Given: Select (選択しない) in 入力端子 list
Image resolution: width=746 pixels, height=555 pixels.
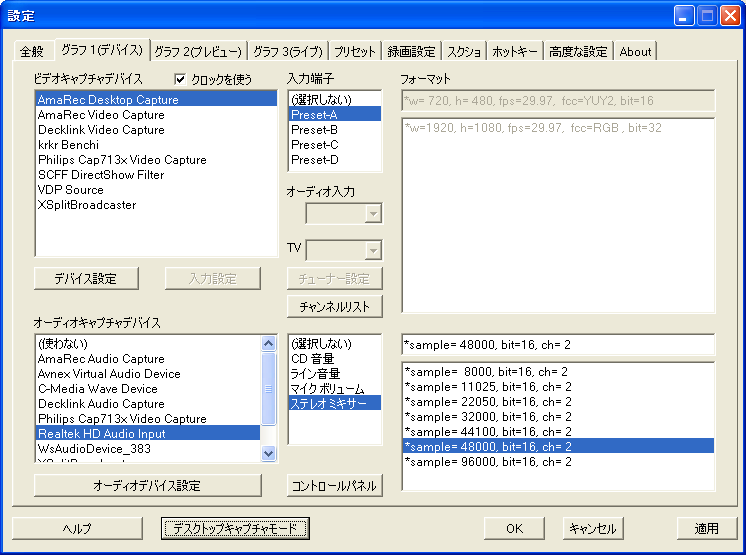Looking at the screenshot, I should click(x=335, y=99).
